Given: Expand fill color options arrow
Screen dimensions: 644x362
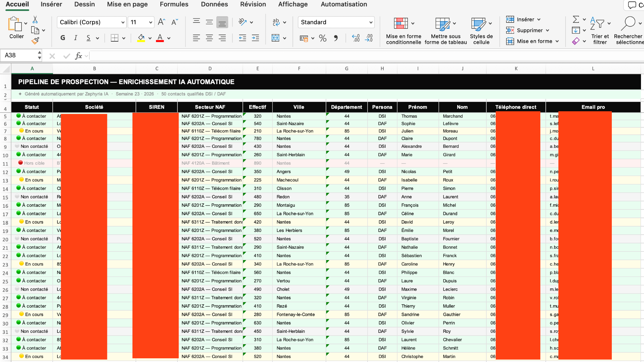Looking at the screenshot, I should (150, 38).
